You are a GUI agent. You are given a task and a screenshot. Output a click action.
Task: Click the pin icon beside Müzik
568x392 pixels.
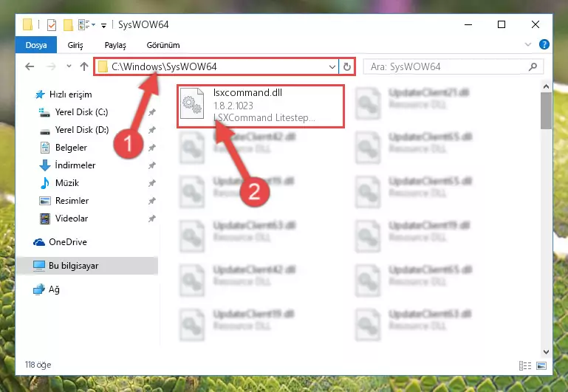click(x=151, y=183)
